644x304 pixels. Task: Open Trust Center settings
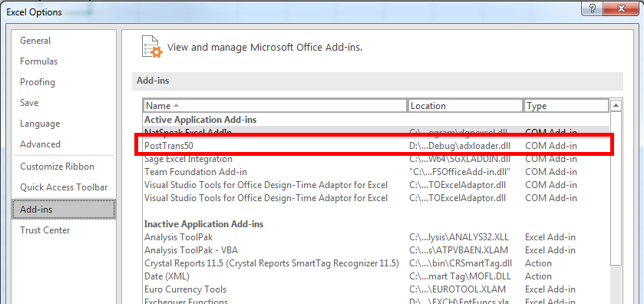[x=45, y=230]
